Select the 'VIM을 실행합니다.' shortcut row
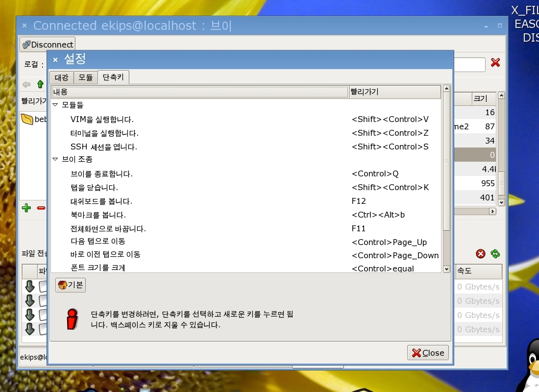Screen dimensions: 539x392 coord(102,120)
